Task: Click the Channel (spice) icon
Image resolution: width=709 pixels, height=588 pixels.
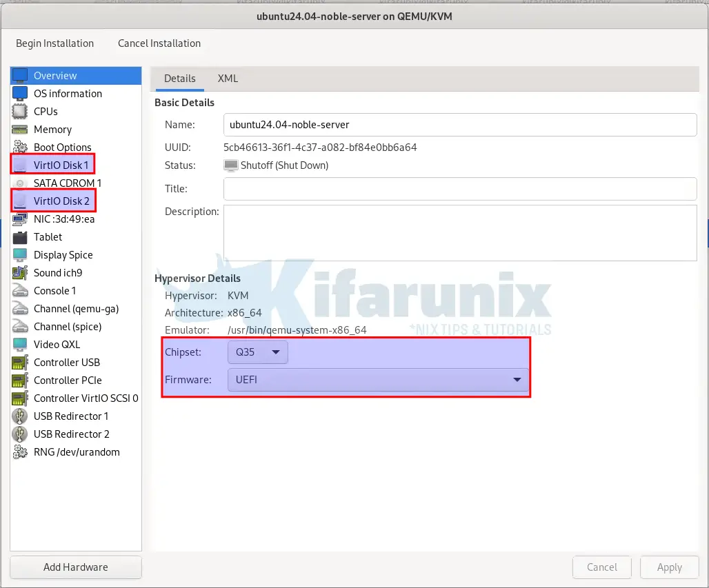Action: pyautogui.click(x=20, y=326)
